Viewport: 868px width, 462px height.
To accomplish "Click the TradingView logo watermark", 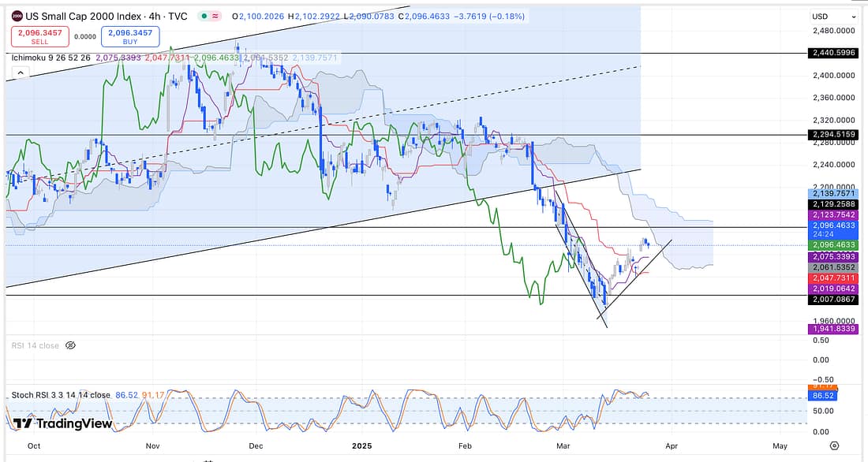I will tap(60, 423).
